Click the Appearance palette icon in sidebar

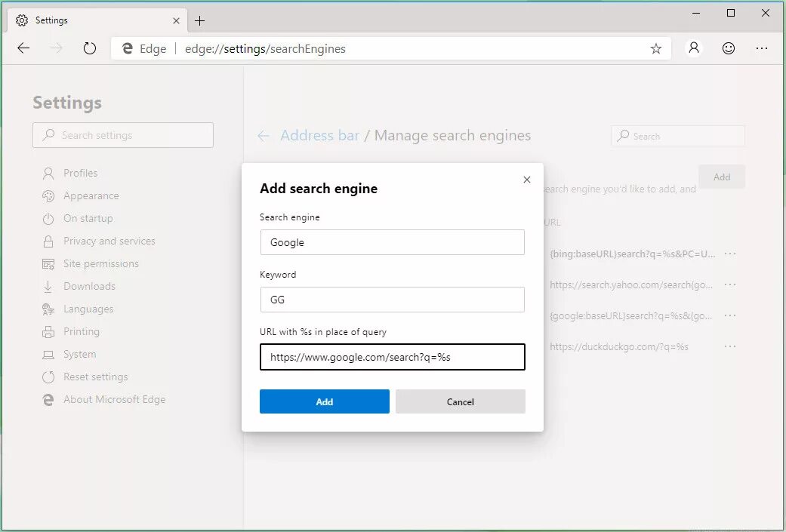(48, 196)
